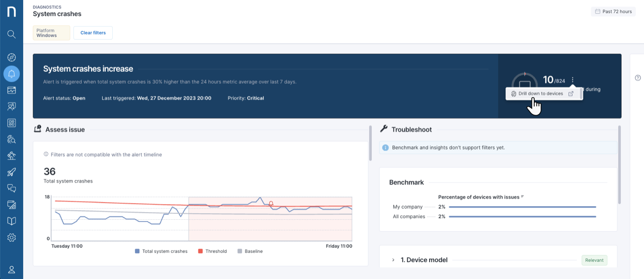Click the Nexthink logo at top left
Screen dimensions: 644x279
pyautogui.click(x=12, y=12)
